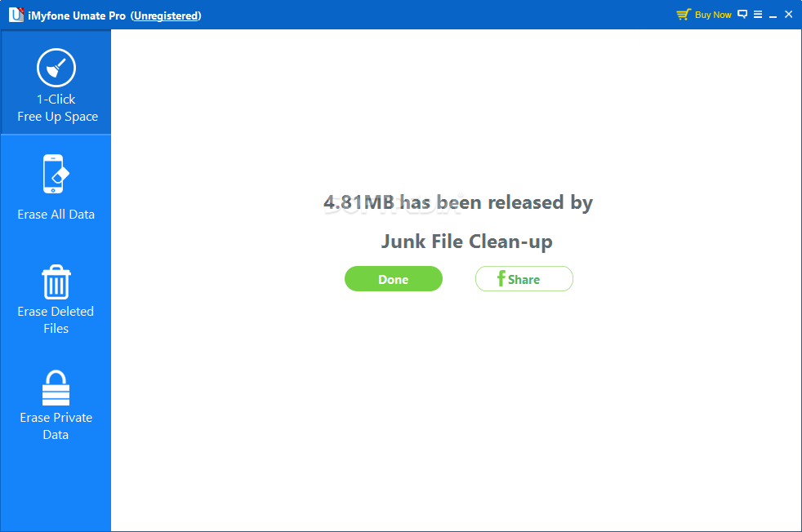
Task: Switch to 1-Click Free Up Space label
Action: pos(57,108)
